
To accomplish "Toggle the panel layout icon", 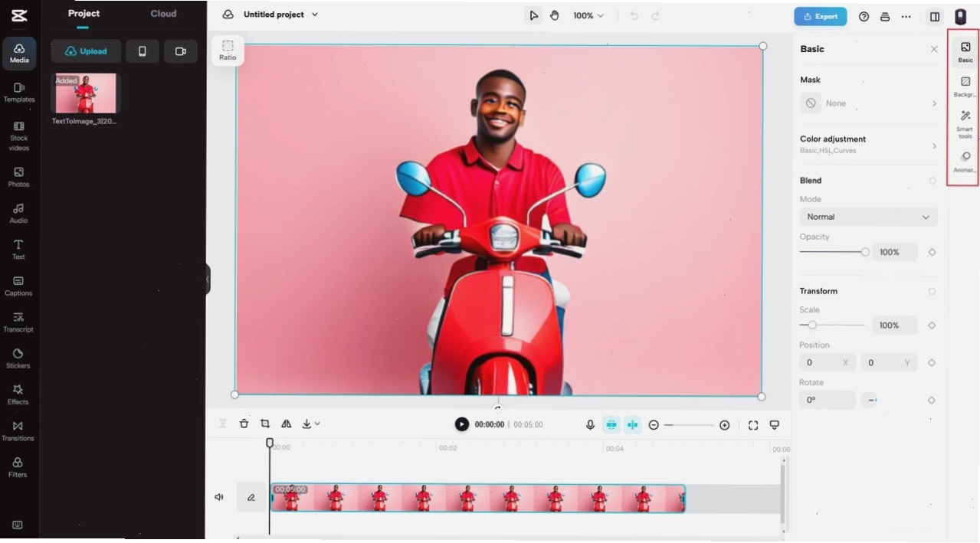I will 935,16.
